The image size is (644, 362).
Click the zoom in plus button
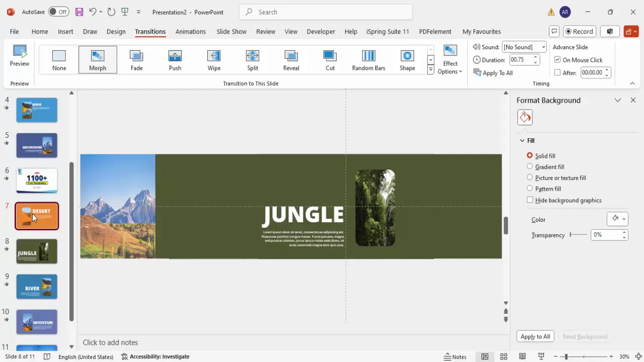point(611,356)
